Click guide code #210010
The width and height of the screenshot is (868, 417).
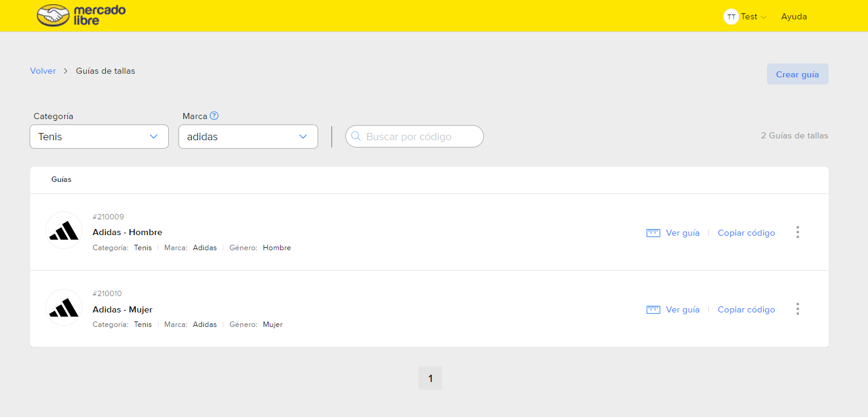[x=107, y=294]
